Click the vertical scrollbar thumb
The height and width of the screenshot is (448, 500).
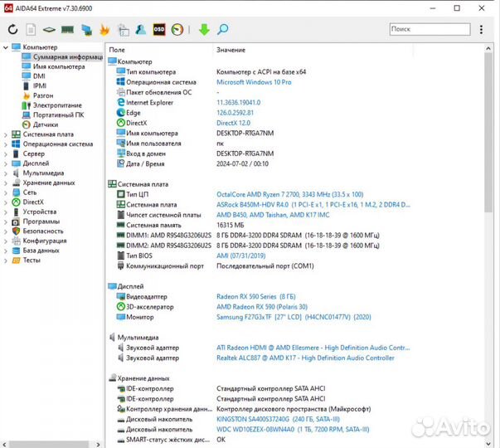pyautogui.click(x=488, y=133)
